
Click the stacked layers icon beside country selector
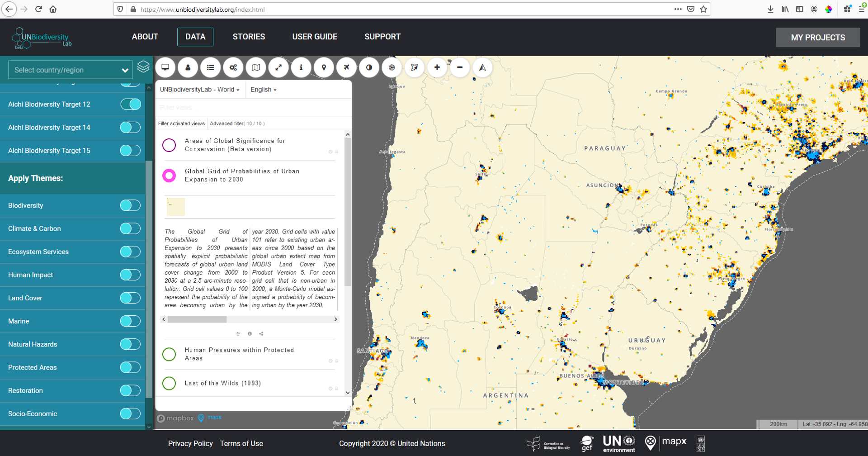[x=143, y=67]
